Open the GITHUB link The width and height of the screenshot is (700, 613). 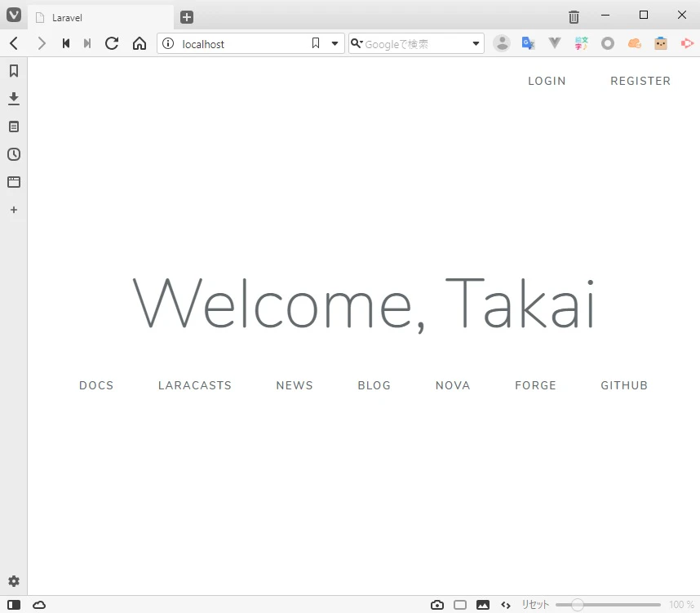click(623, 385)
